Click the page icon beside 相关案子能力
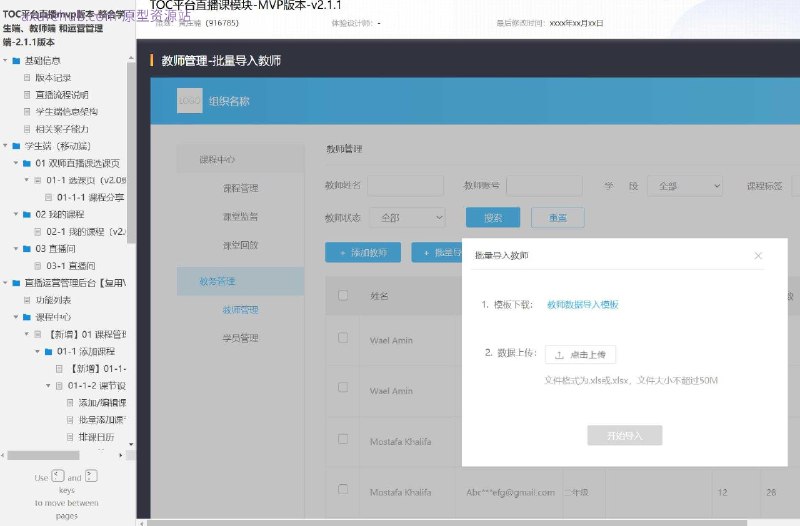 point(27,129)
